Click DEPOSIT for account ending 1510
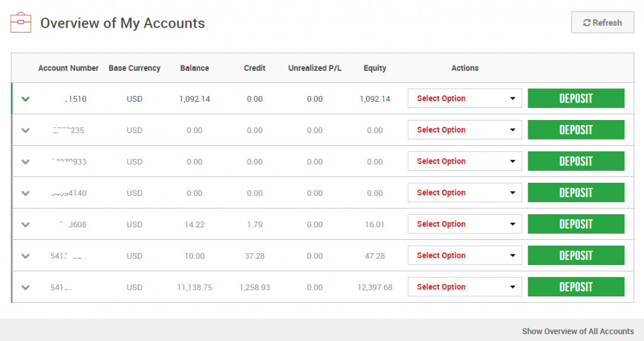The height and width of the screenshot is (341, 644). coord(576,99)
